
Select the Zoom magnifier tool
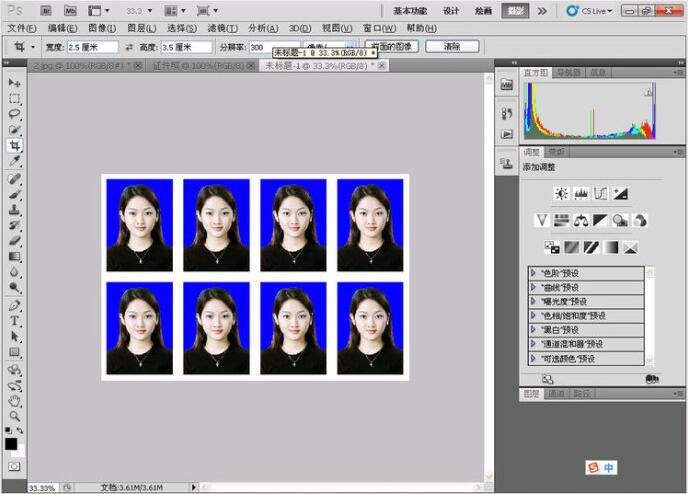pos(15,415)
